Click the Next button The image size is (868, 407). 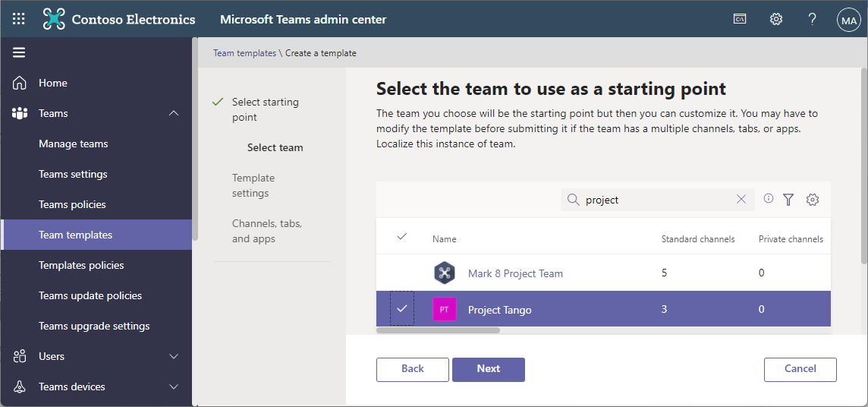click(x=489, y=369)
